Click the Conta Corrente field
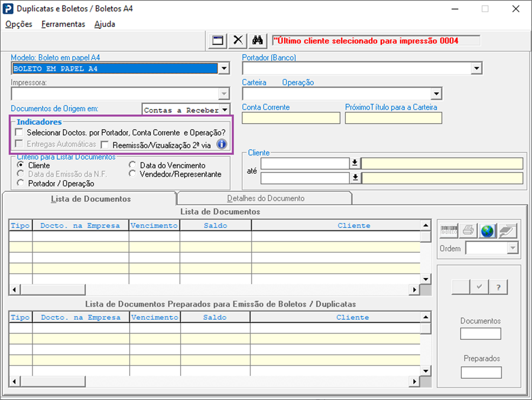Image resolution: width=532 pixels, height=400 pixels. point(291,118)
